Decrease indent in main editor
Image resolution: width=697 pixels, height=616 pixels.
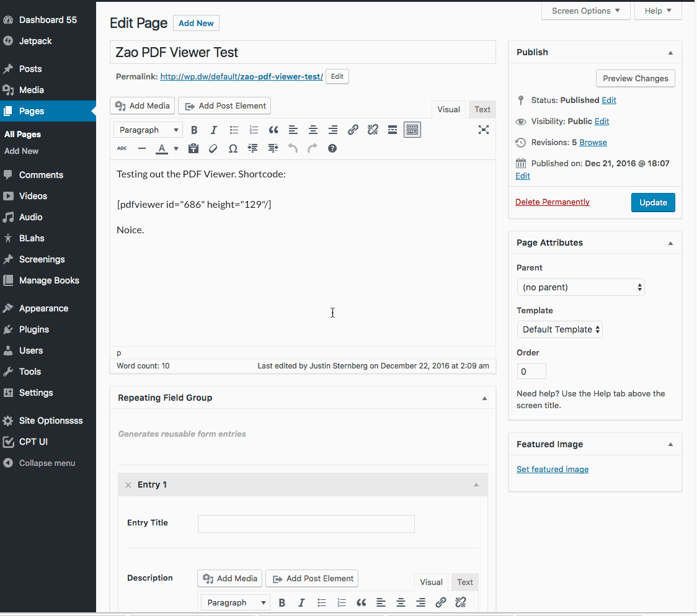tap(253, 148)
